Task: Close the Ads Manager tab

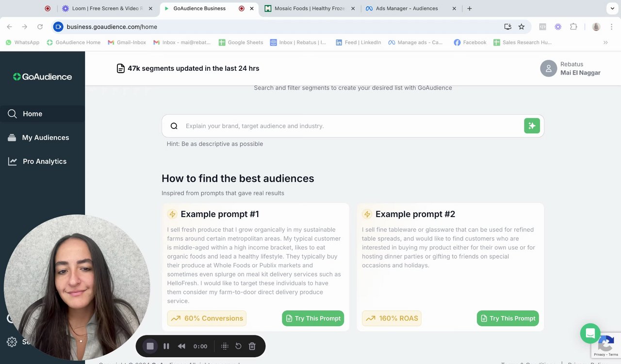Action: coord(454,8)
